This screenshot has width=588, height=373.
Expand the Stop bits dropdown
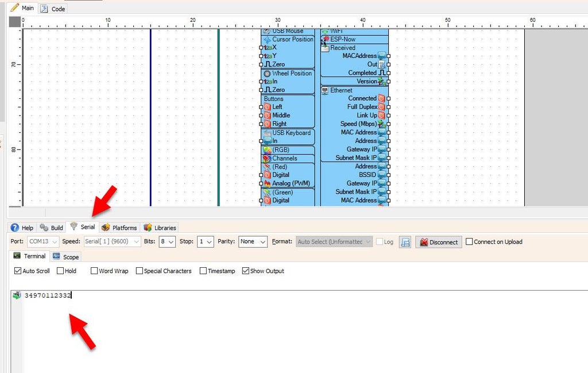(205, 241)
